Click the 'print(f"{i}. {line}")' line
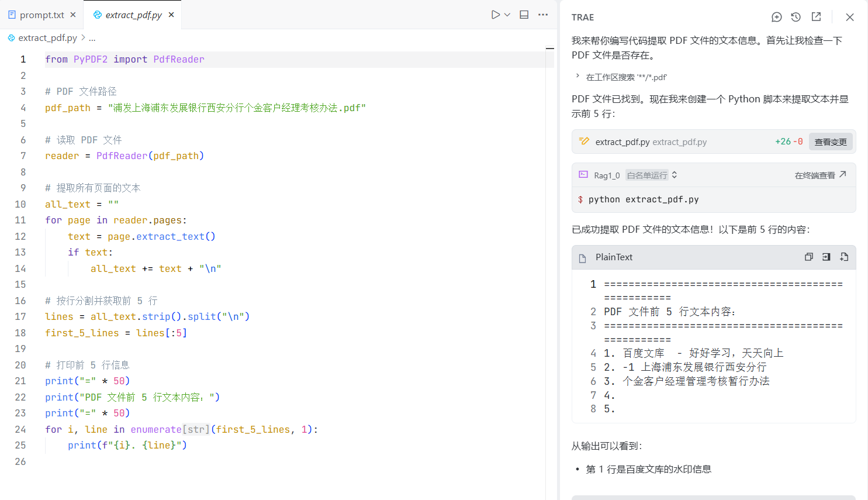The height and width of the screenshot is (500, 868). coord(127,445)
